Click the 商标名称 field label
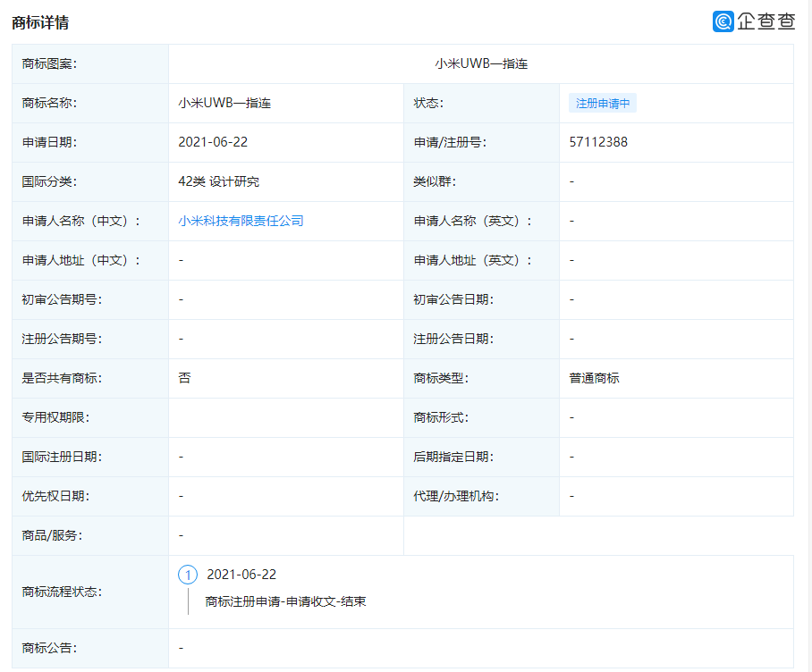812x672 pixels. pyautogui.click(x=48, y=103)
